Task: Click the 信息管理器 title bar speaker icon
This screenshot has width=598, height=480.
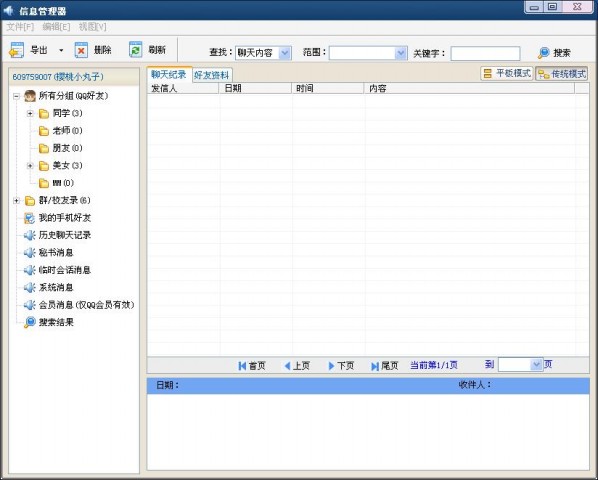Action: (x=8, y=10)
